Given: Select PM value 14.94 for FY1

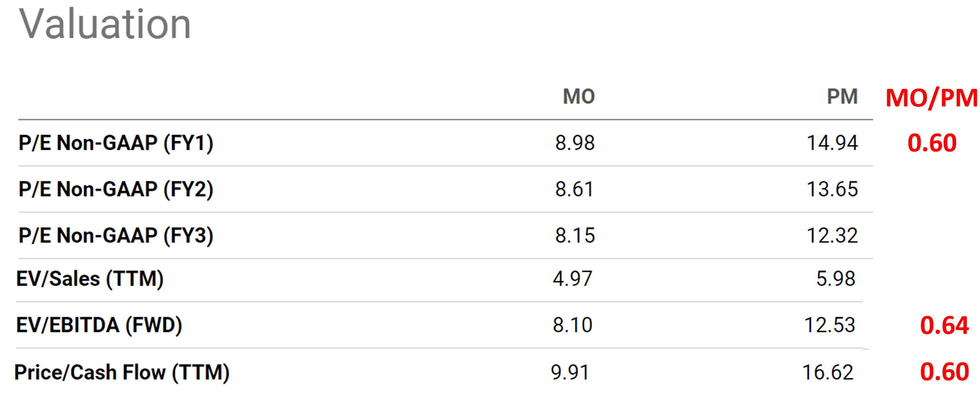Looking at the screenshot, I should coord(832,143).
